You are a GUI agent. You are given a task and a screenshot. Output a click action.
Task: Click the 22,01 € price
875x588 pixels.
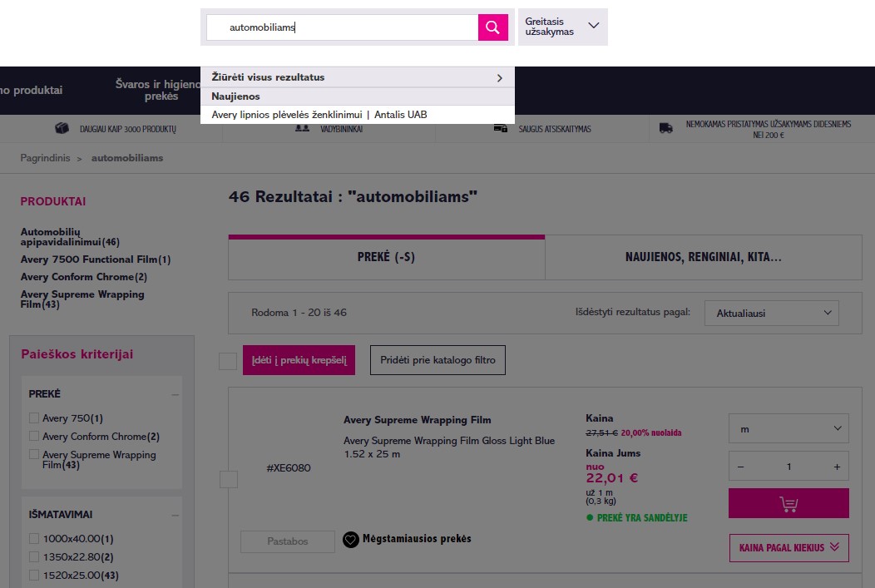[611, 478]
